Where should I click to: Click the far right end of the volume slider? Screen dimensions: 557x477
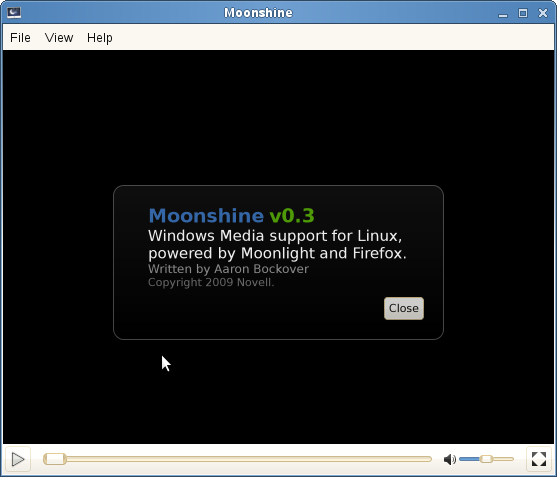[512, 459]
